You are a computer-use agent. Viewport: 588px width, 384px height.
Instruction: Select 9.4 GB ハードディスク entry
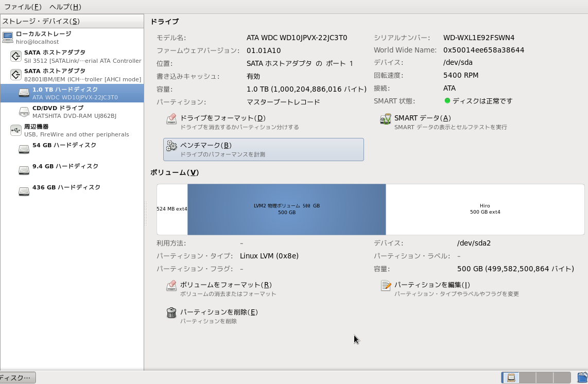(72, 170)
